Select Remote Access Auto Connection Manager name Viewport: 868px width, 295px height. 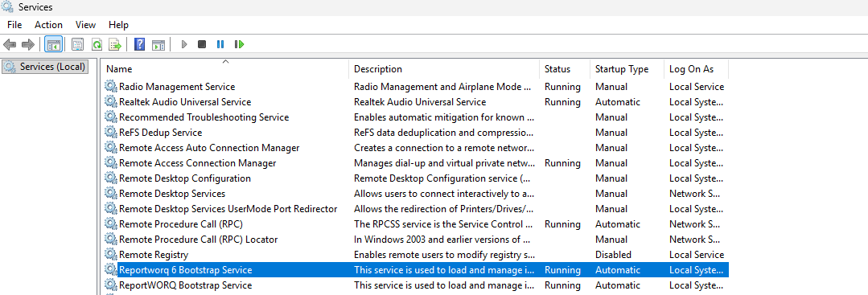tap(209, 148)
